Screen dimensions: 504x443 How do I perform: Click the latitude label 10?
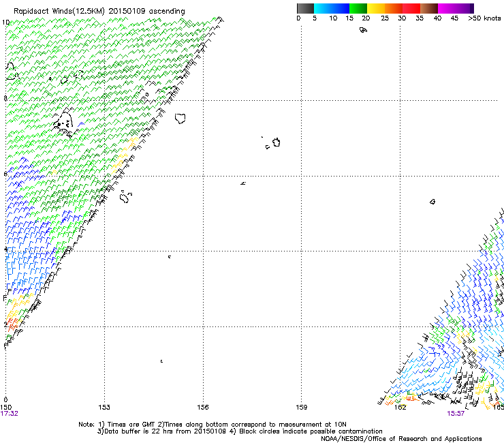5,22
